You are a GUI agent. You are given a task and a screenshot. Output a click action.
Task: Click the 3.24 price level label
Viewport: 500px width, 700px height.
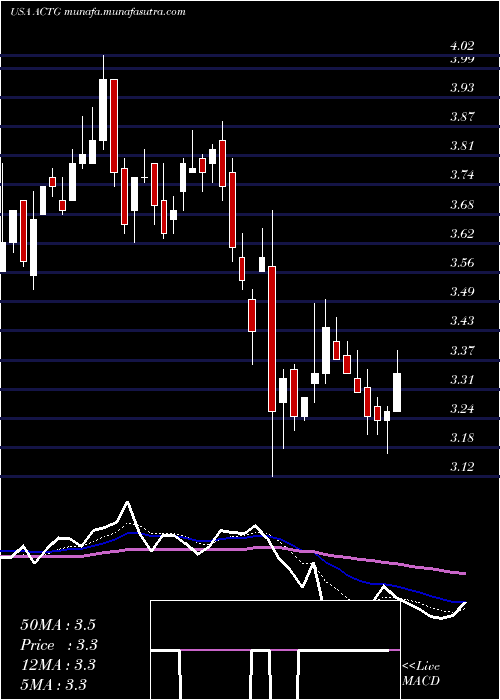tap(462, 408)
